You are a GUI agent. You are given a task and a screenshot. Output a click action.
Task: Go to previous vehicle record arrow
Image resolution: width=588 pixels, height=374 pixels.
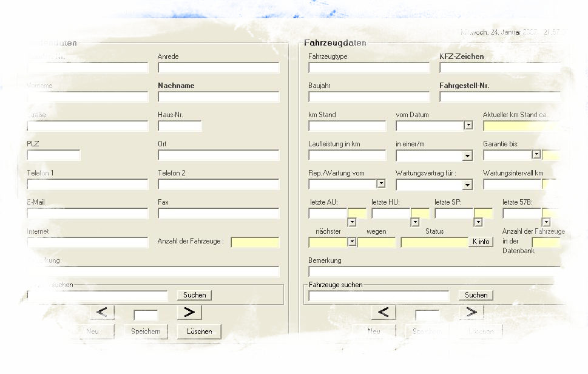click(x=384, y=312)
